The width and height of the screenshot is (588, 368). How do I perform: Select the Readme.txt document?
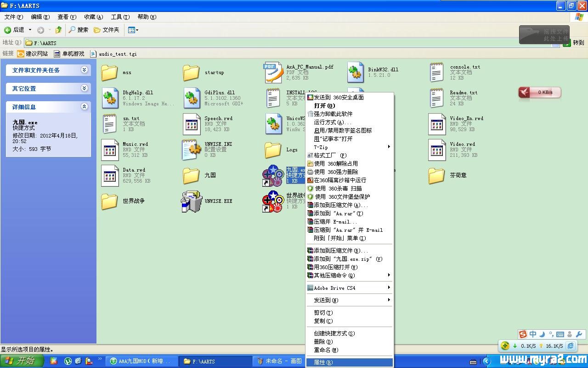click(452, 98)
